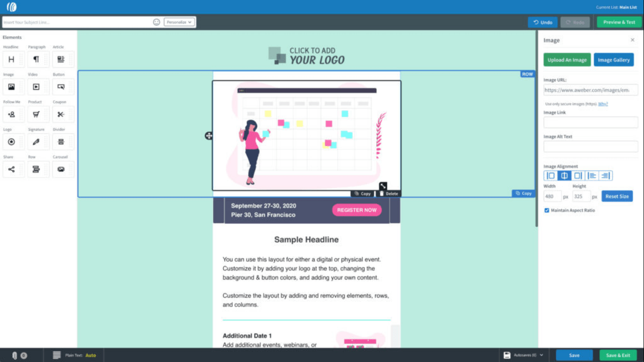Open Preview & Test
Image resolution: width=644 pixels, height=362 pixels.
click(x=619, y=22)
